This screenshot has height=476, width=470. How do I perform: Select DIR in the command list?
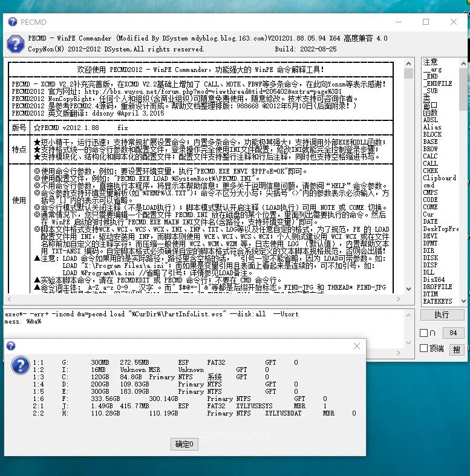click(x=429, y=251)
